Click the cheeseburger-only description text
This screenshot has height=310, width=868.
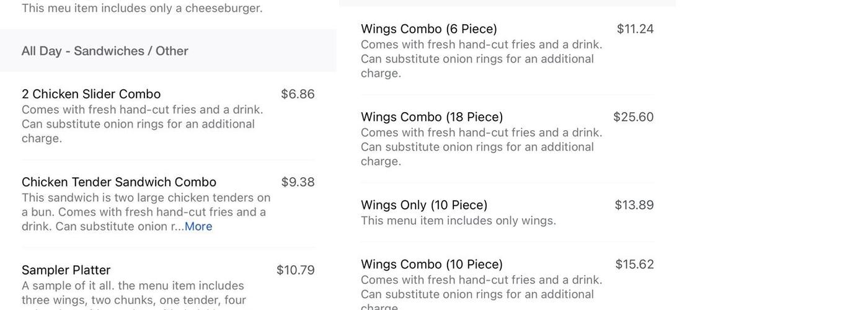(142, 8)
